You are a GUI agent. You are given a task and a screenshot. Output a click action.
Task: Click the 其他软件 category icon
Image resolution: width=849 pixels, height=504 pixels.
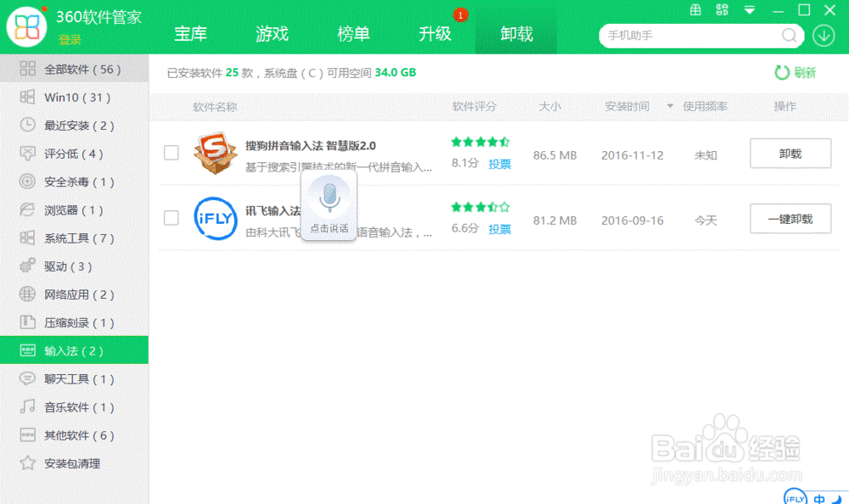[27, 434]
